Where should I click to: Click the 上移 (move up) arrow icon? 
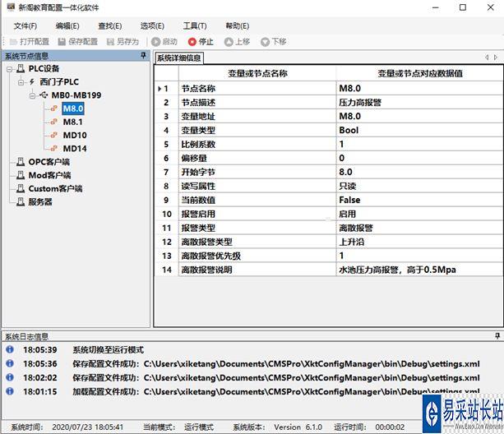pyautogui.click(x=225, y=41)
